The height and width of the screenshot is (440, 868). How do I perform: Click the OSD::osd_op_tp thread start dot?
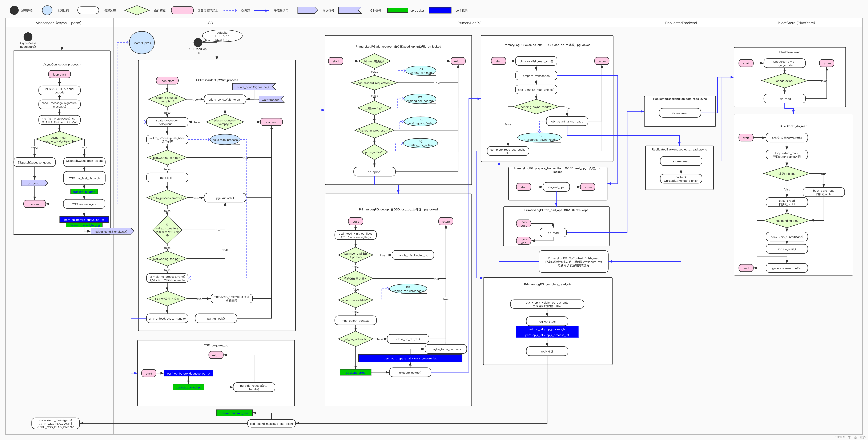[198, 43]
